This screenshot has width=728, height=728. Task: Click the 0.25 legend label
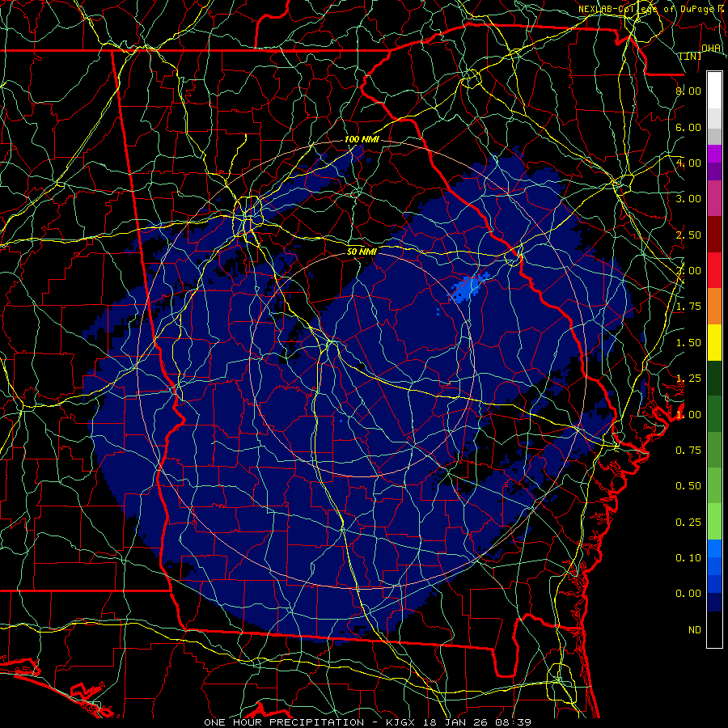pos(688,523)
